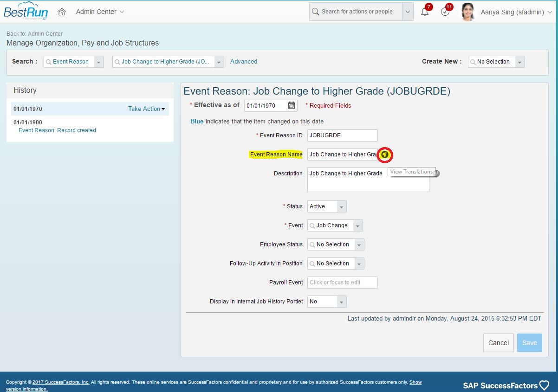
Task: Open the to-do checkmark icon
Action: (x=445, y=12)
